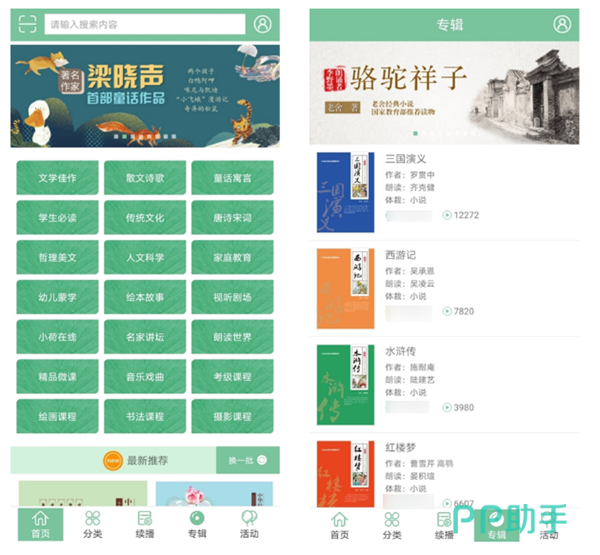
Task: Tap the play icon next to 3980
Action: click(446, 408)
